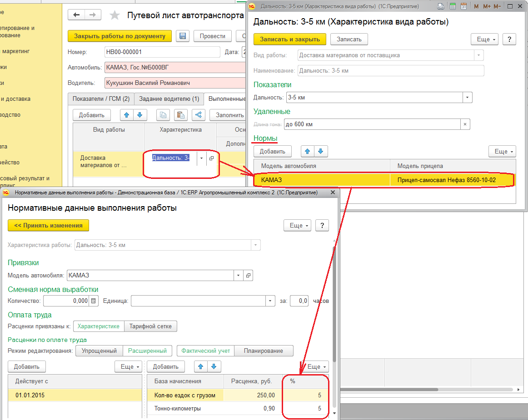Share icon next to Заполнить button
The height and width of the screenshot is (420, 528).
199,115
